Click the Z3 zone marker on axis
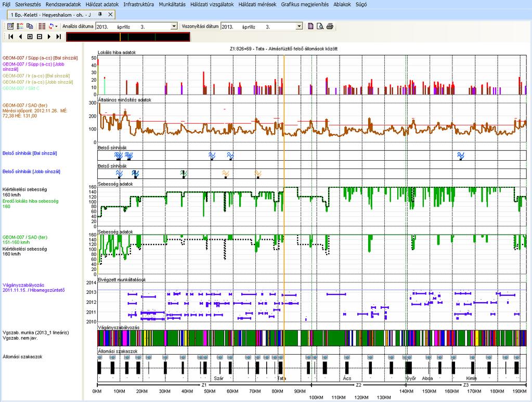 point(466,385)
